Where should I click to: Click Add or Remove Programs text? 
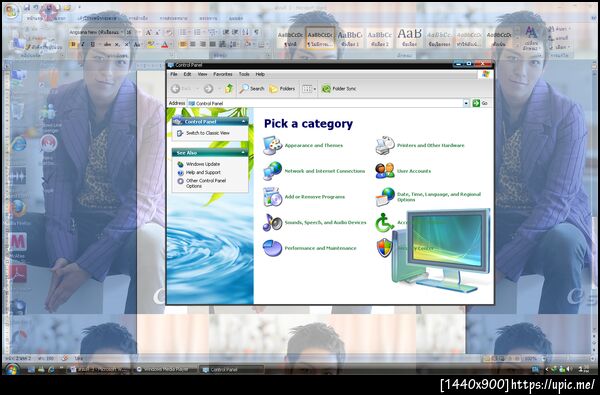point(315,197)
